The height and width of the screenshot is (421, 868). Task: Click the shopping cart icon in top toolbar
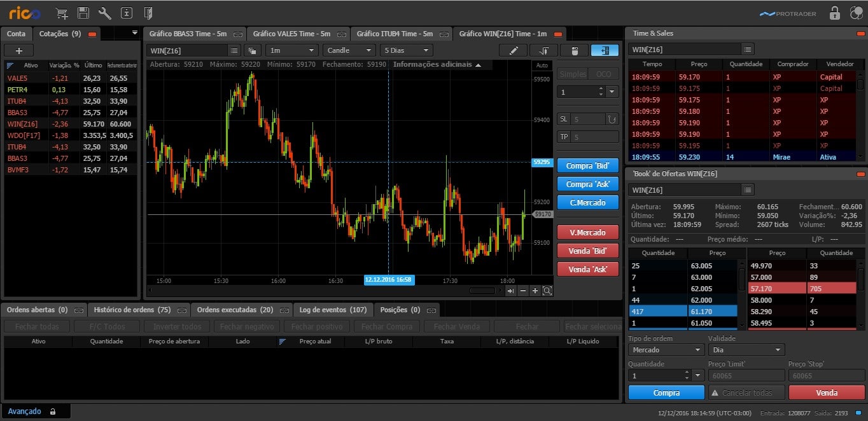pos(62,13)
